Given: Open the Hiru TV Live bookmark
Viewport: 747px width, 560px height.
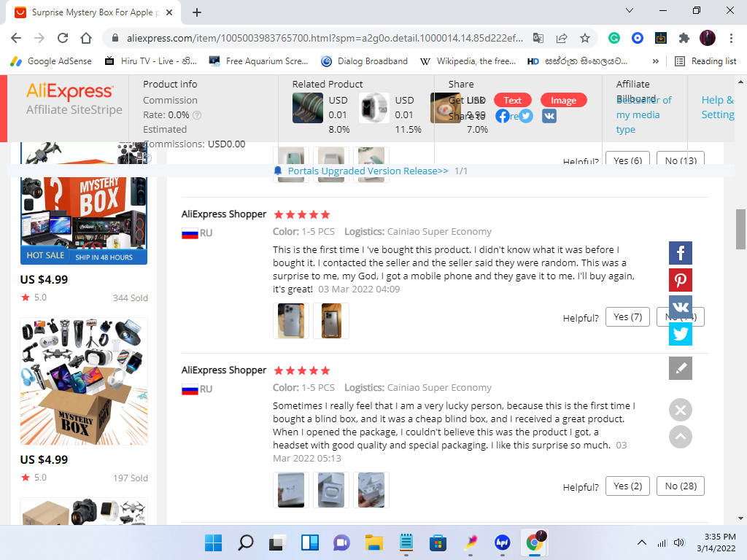Looking at the screenshot, I should pyautogui.click(x=151, y=61).
